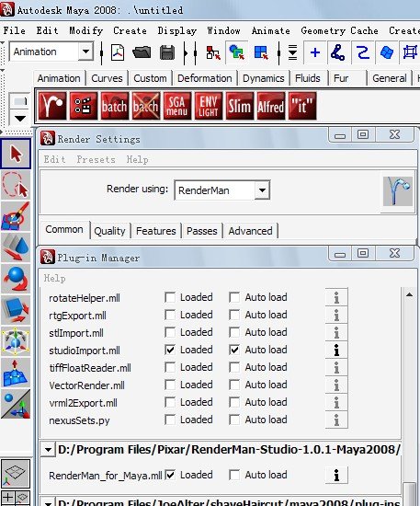Click the Open Scene folder icon
The height and width of the screenshot is (506, 420).
click(142, 52)
